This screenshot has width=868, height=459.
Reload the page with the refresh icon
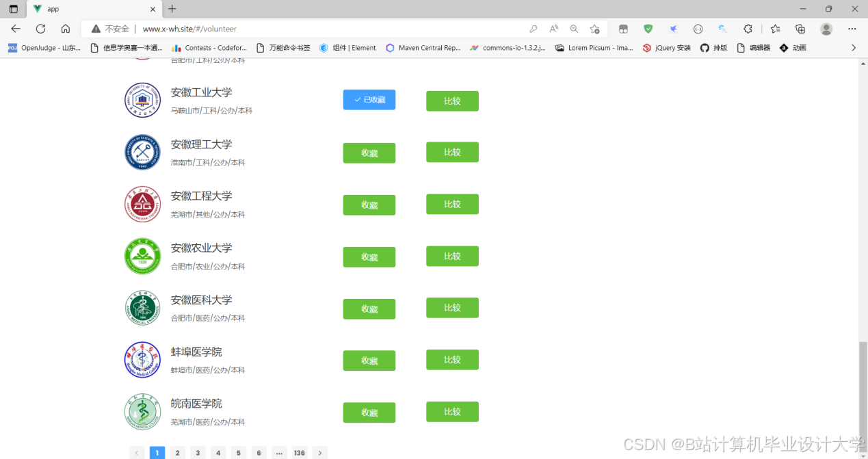(x=40, y=29)
